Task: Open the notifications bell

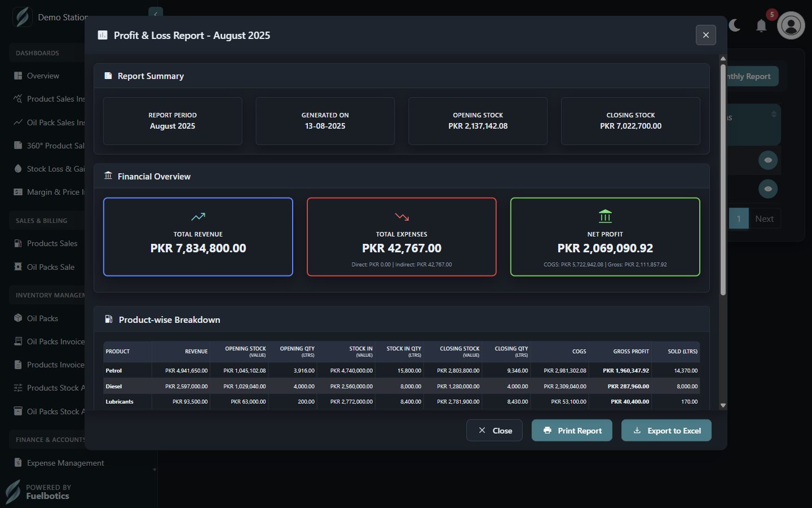Action: click(x=761, y=26)
